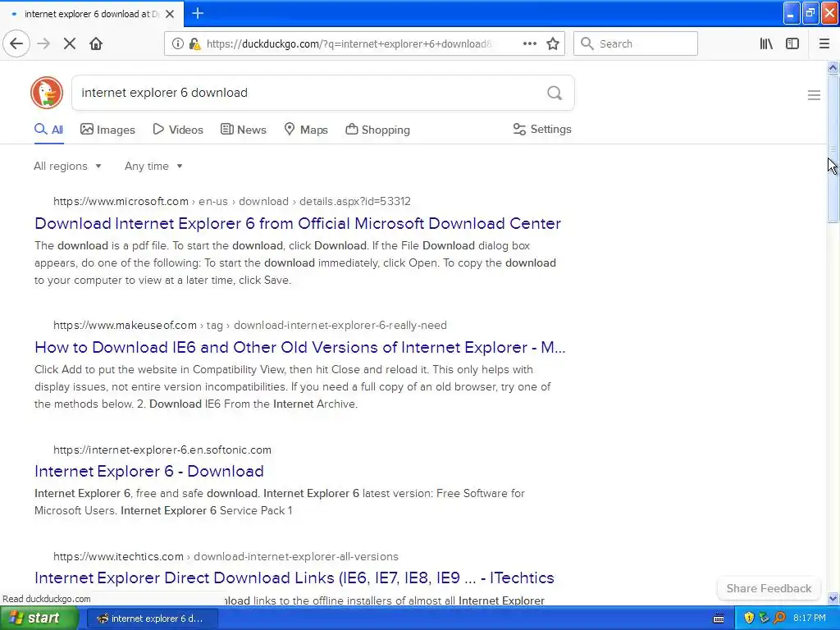The image size is (840, 630).
Task: Open the Firefox hamburger menu
Action: 824,43
